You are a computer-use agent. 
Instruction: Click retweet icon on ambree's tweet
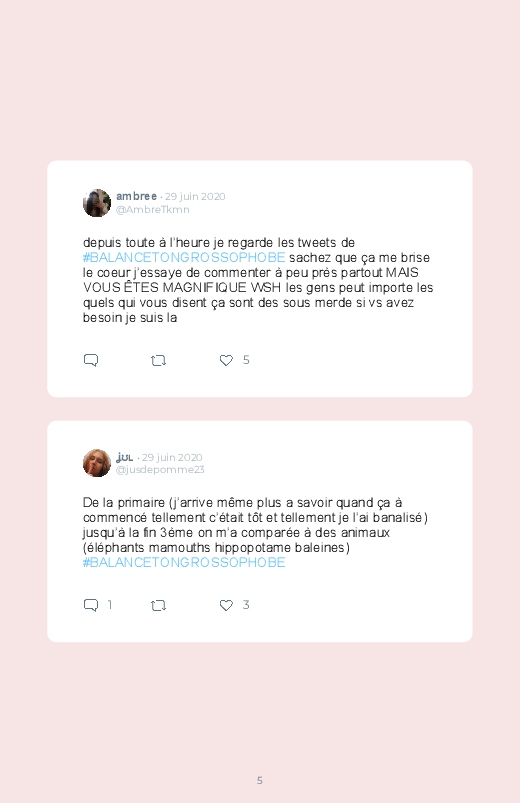(158, 361)
